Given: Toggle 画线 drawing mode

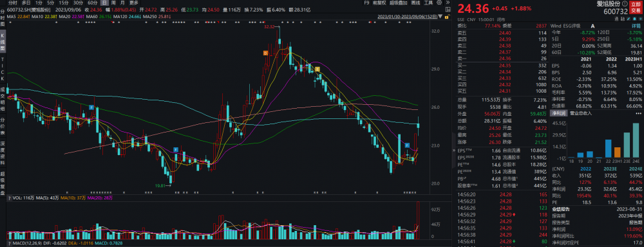Looking at the screenshot, I should pyautogui.click(x=415, y=3).
